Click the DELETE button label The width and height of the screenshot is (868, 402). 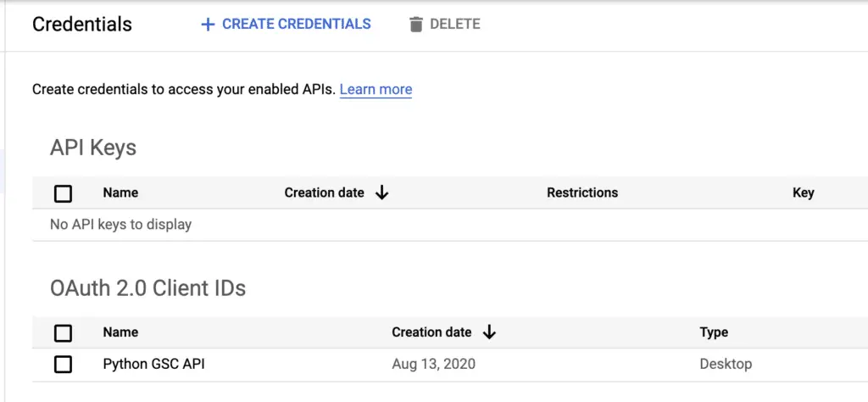coord(455,24)
